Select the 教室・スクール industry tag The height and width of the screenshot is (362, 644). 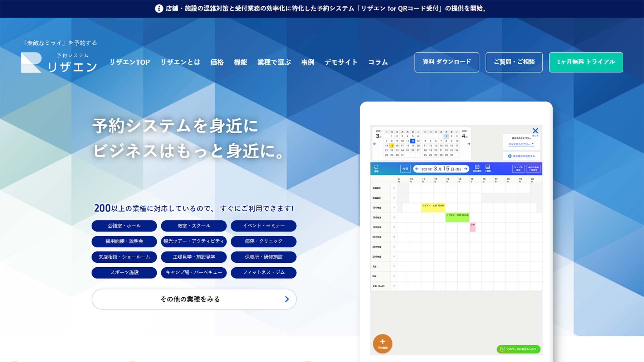click(194, 226)
